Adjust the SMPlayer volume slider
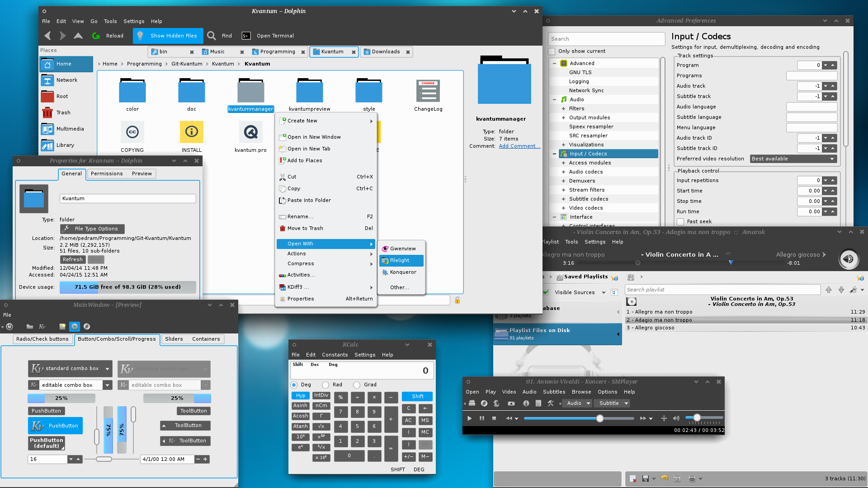The height and width of the screenshot is (488, 868). point(704,418)
